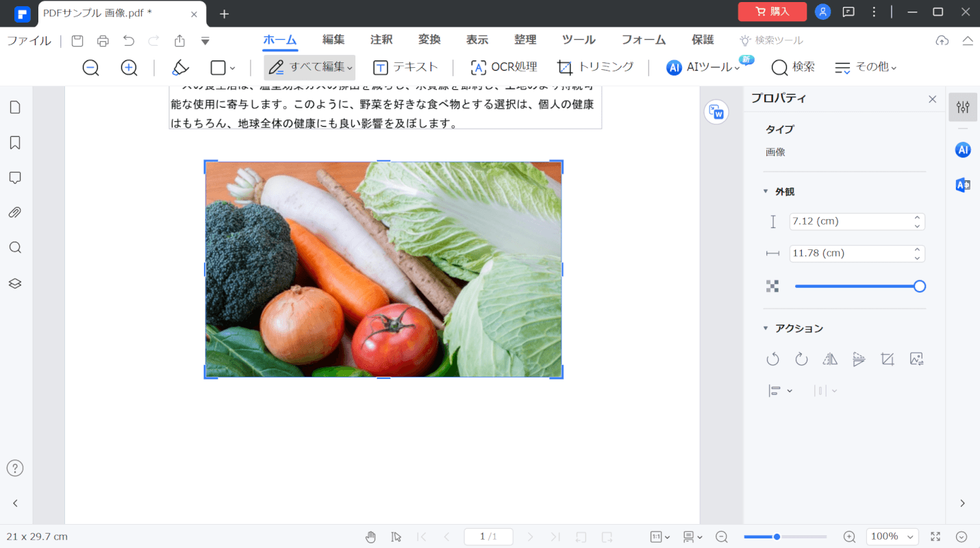Rotate image counterclockwise
The image size is (980, 548).
[x=772, y=359]
